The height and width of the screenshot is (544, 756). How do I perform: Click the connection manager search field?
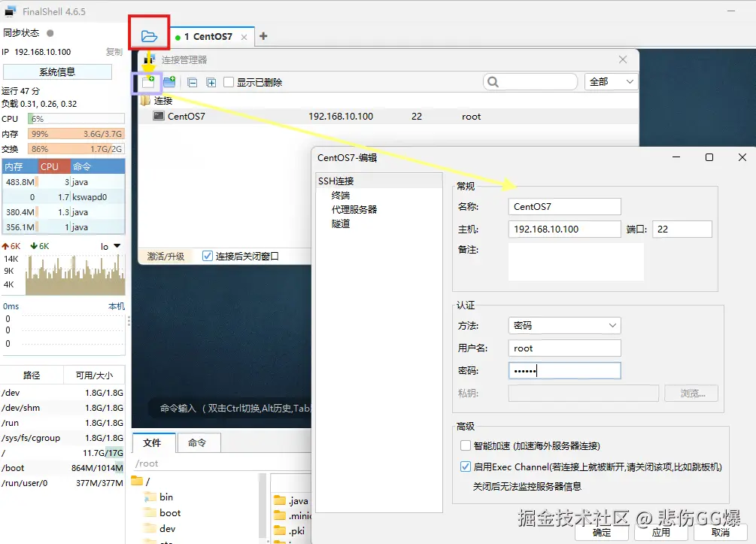point(530,82)
